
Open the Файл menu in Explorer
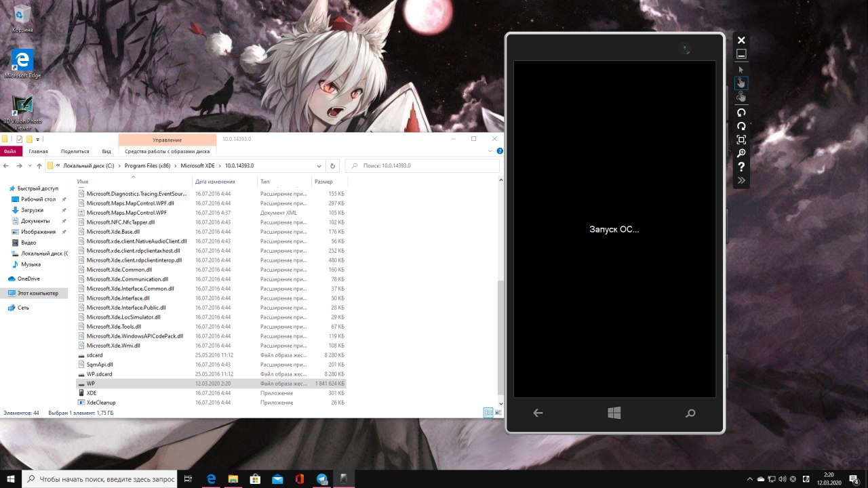(9, 151)
